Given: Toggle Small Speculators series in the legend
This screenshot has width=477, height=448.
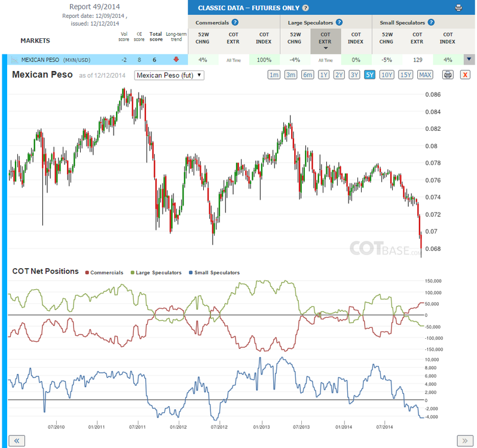Looking at the screenshot, I should (215, 272).
